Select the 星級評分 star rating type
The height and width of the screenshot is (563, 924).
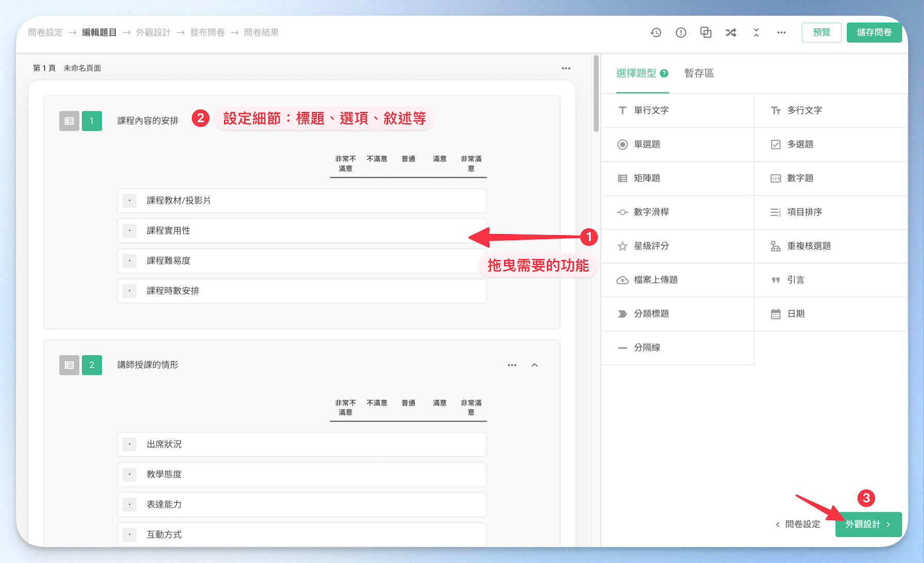pyautogui.click(x=677, y=246)
